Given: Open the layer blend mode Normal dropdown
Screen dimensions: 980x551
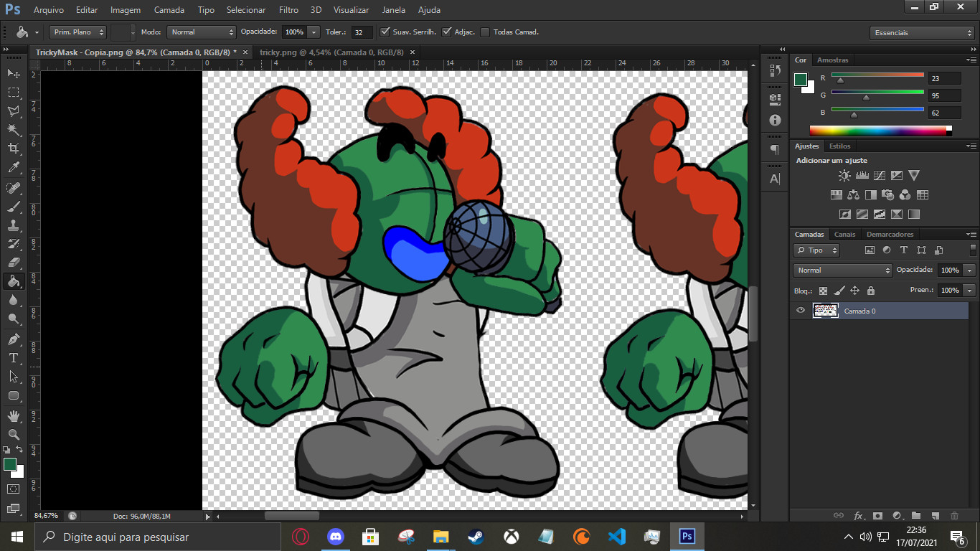Looking at the screenshot, I should click(842, 270).
